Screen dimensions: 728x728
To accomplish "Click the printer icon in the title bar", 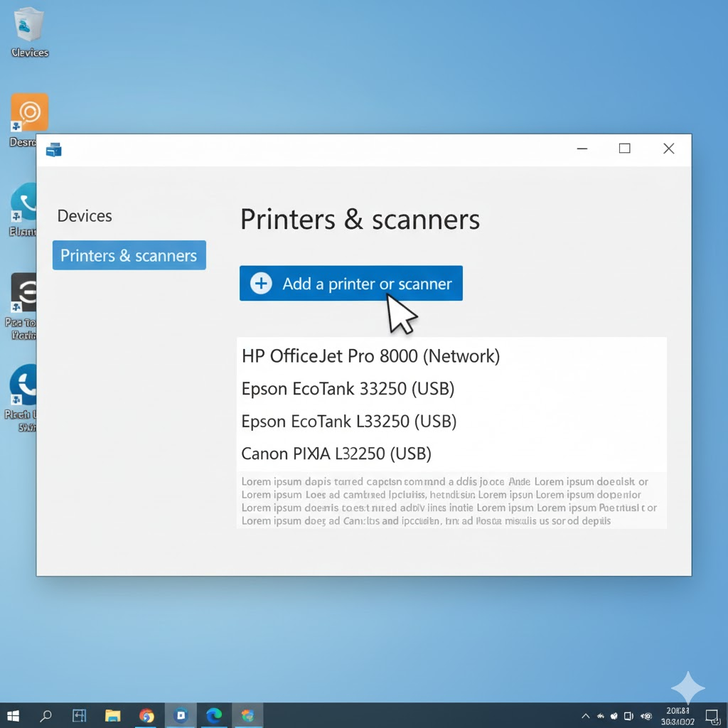I will click(54, 149).
